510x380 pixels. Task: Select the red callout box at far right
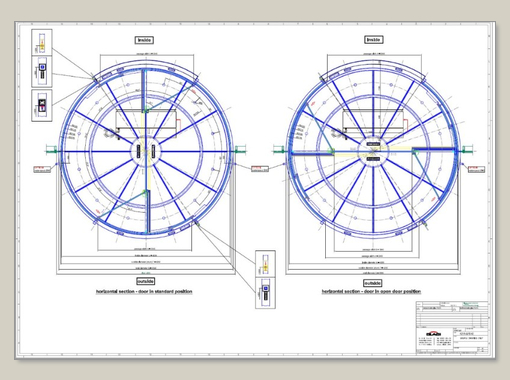pos(477,169)
